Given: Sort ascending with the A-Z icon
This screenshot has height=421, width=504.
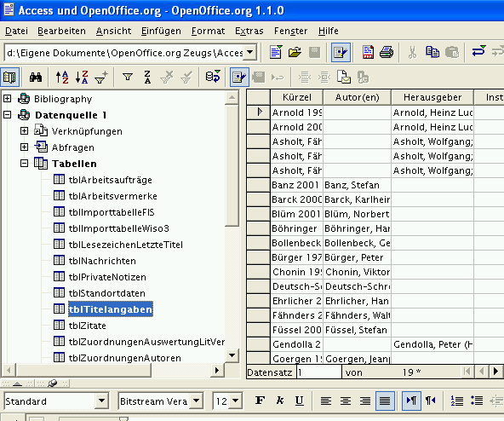Looking at the screenshot, I should click(62, 78).
